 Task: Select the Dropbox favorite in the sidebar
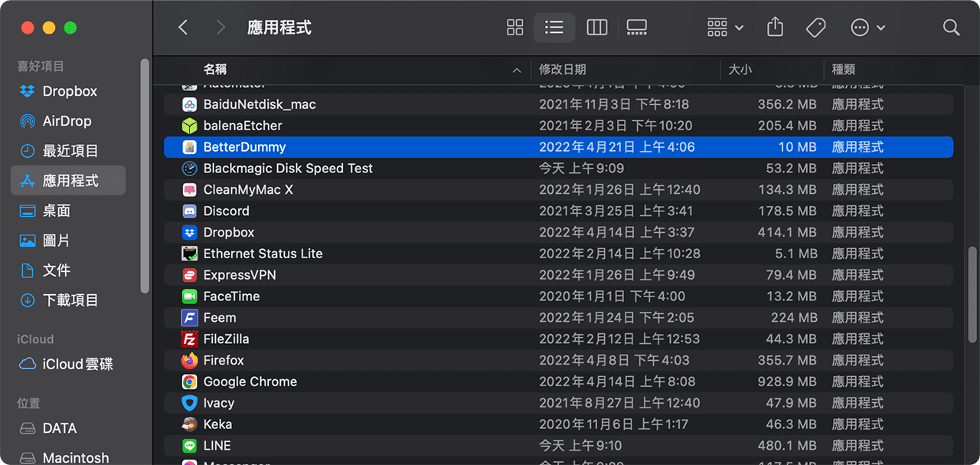click(69, 91)
